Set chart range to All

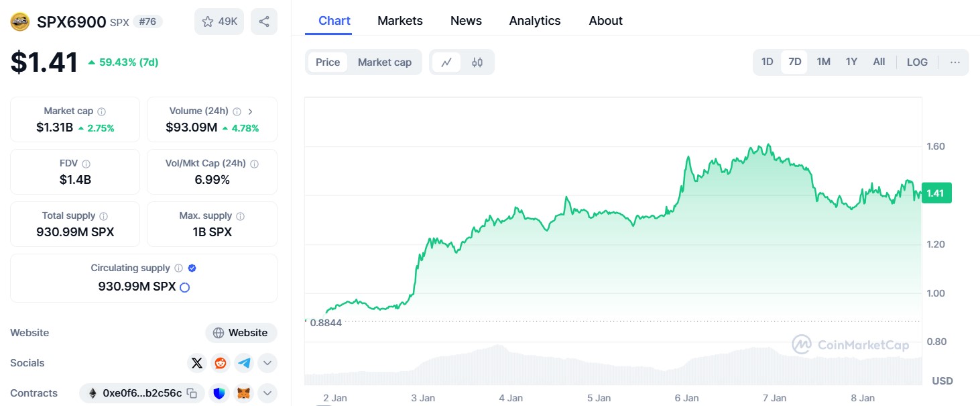pos(879,62)
